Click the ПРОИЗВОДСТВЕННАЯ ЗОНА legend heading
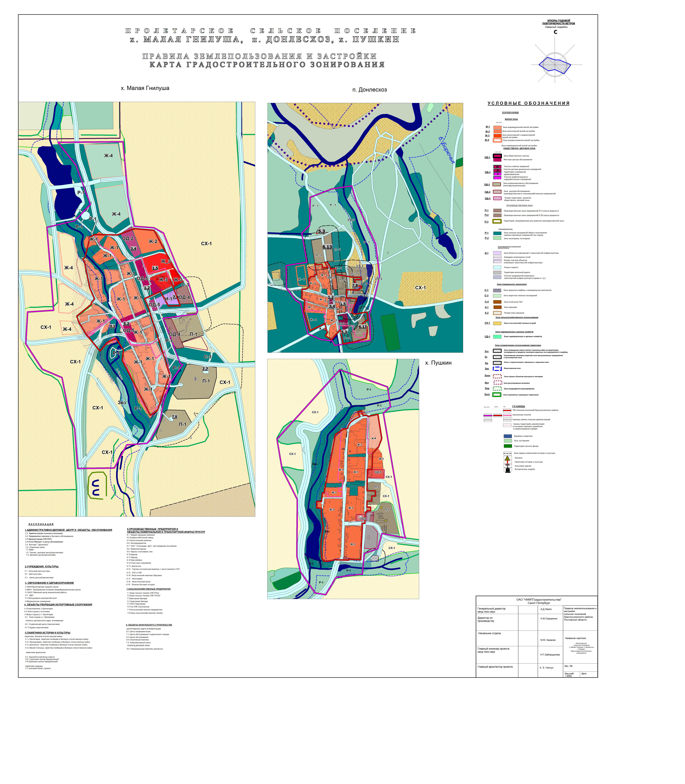The height and width of the screenshot is (784, 685). click(520, 206)
